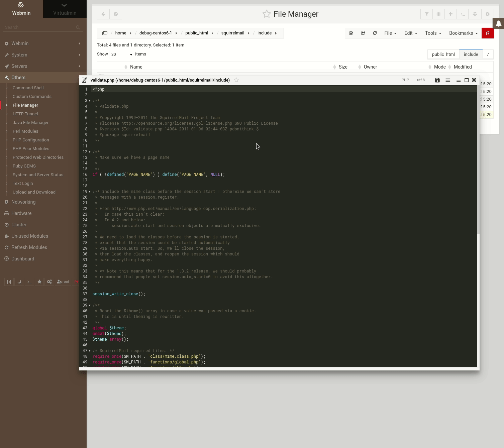Refresh the file listing
The image size is (504, 448).
coord(375,33)
